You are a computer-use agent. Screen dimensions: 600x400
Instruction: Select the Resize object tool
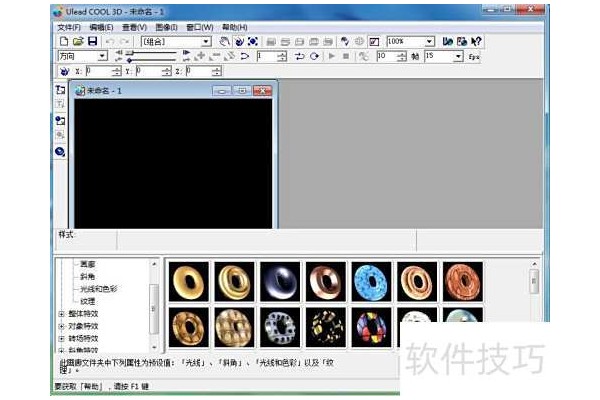pos(253,41)
